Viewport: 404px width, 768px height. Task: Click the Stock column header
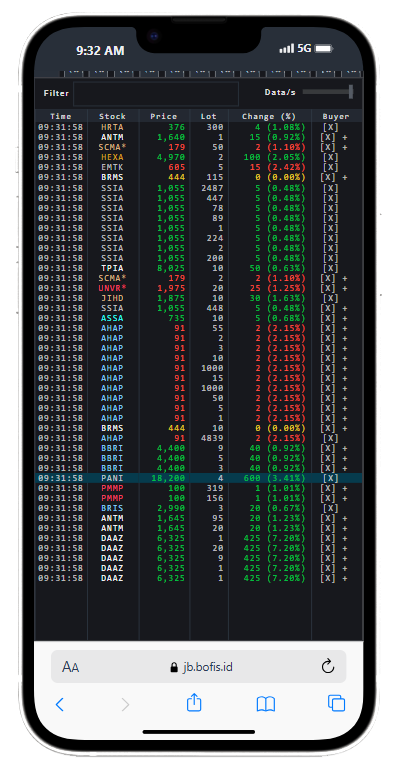(x=112, y=117)
